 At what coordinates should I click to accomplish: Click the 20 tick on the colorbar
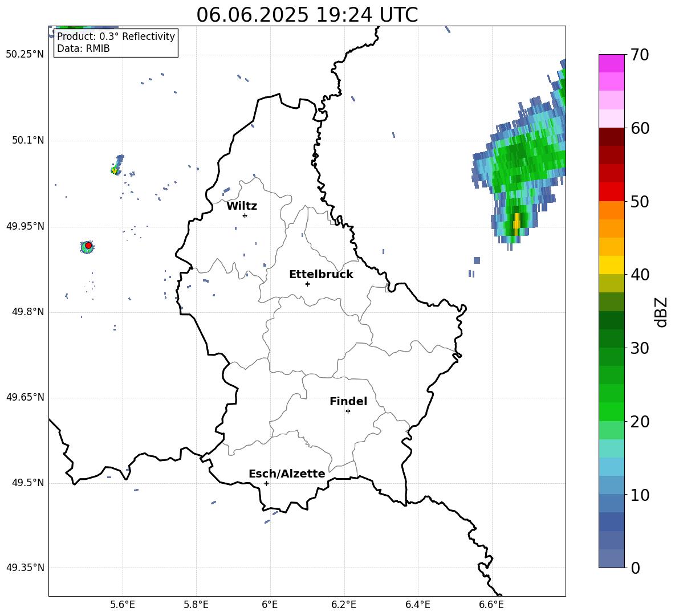coord(640,421)
